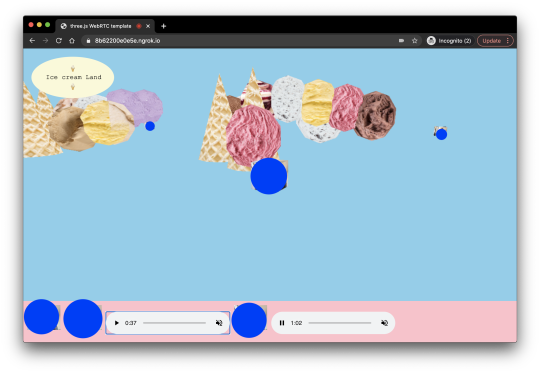Click the small blue circle near purple scoop
Screen dimensions: 540x373
click(x=150, y=126)
